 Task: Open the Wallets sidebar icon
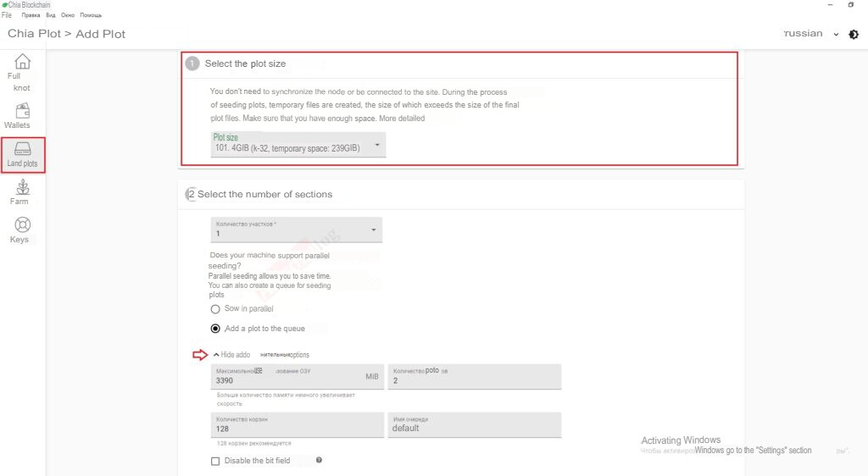coord(23,111)
